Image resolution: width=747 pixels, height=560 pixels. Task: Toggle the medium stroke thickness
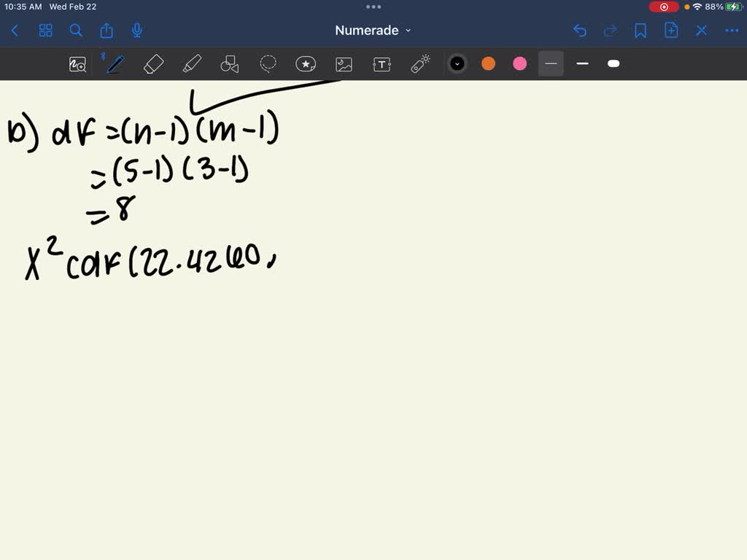coord(582,64)
